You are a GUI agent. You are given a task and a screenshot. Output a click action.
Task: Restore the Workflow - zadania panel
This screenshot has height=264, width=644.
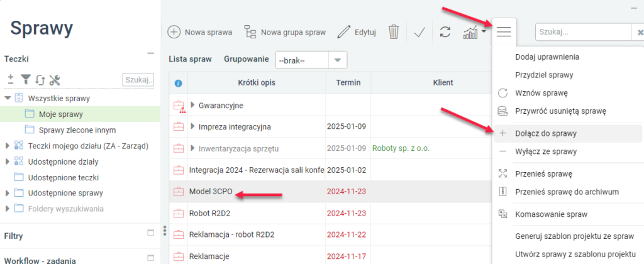151,258
